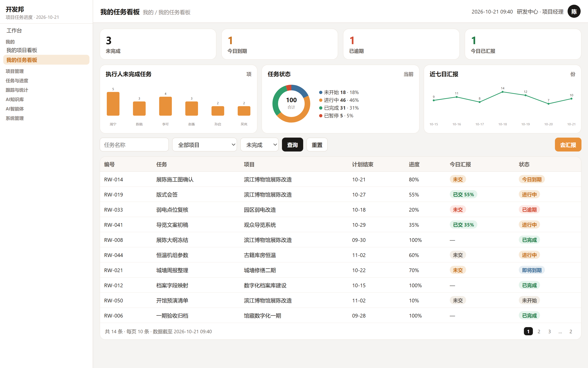This screenshot has width=588, height=368.
Task: Click the 已交 35% tag for RW-041
Action: [x=463, y=225]
